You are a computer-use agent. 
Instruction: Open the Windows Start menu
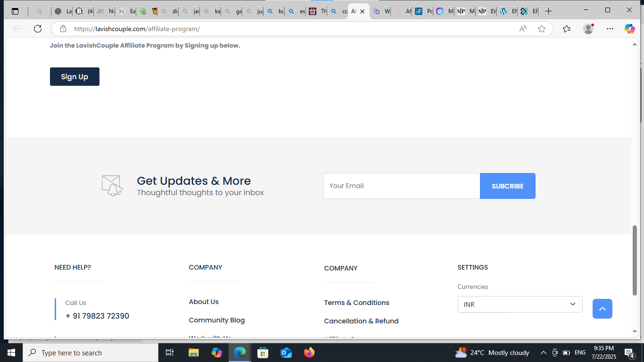pos(11,353)
